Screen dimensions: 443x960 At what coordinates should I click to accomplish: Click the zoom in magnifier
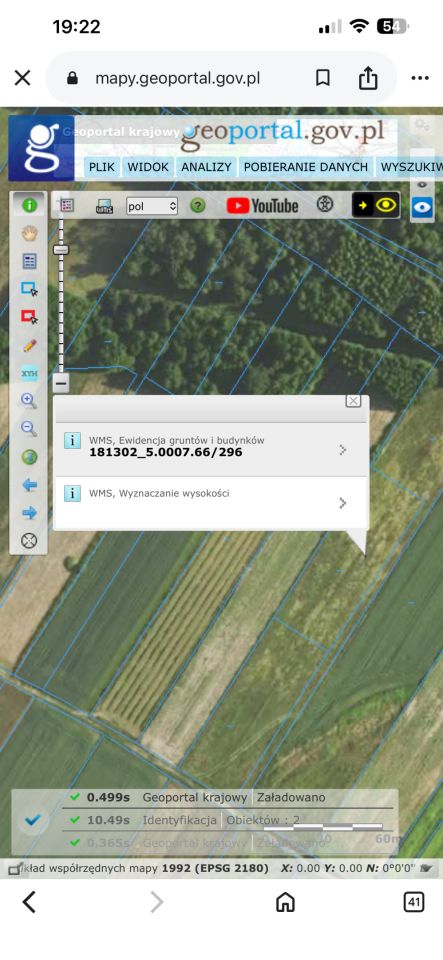pyautogui.click(x=29, y=401)
